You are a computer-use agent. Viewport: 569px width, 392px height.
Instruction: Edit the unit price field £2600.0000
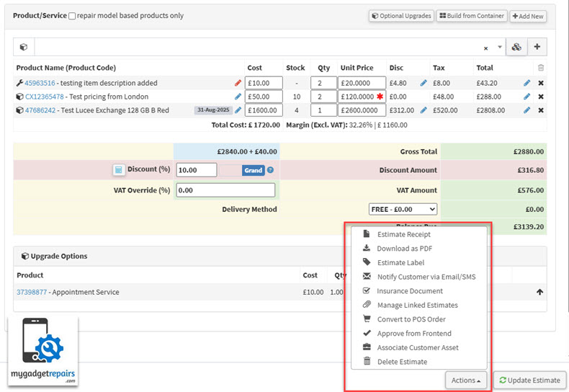(362, 110)
